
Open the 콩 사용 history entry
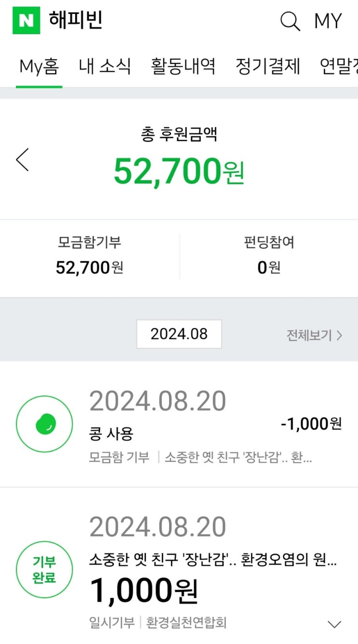pyautogui.click(x=111, y=434)
